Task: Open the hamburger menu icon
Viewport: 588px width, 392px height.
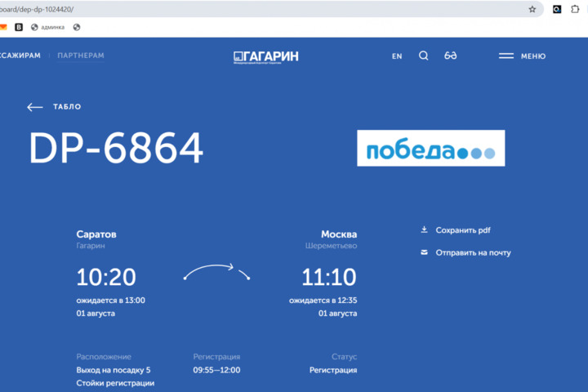Action: coord(506,56)
